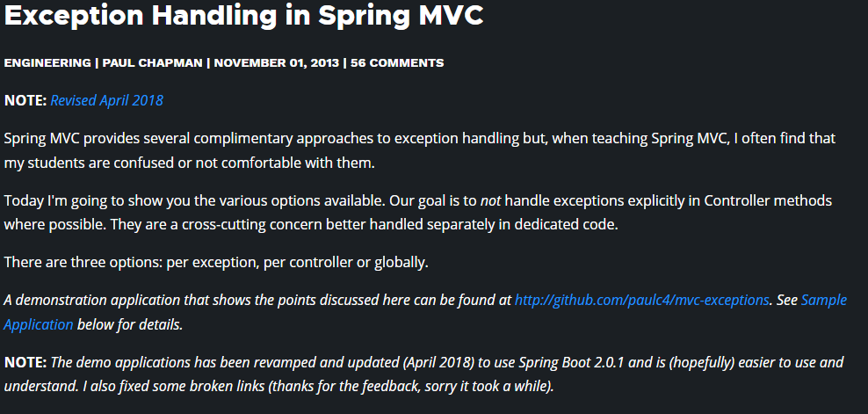Click the 'below for details.' text
The height and width of the screenshot is (414, 868).
[130, 324]
